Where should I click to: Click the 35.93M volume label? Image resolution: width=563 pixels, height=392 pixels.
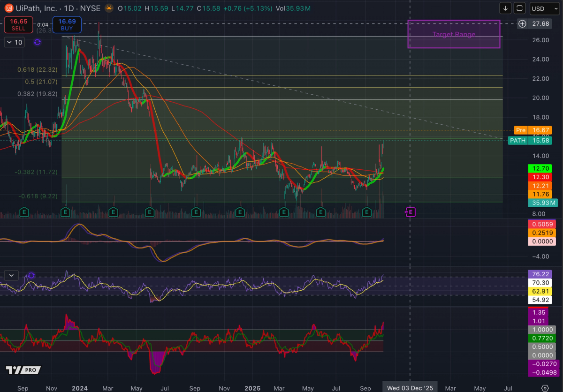point(542,203)
